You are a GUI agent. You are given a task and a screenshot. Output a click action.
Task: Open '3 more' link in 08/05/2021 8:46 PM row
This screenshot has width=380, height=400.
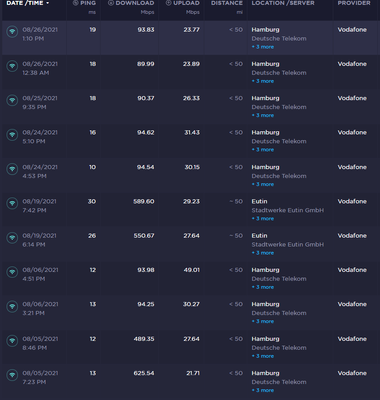tap(263, 356)
